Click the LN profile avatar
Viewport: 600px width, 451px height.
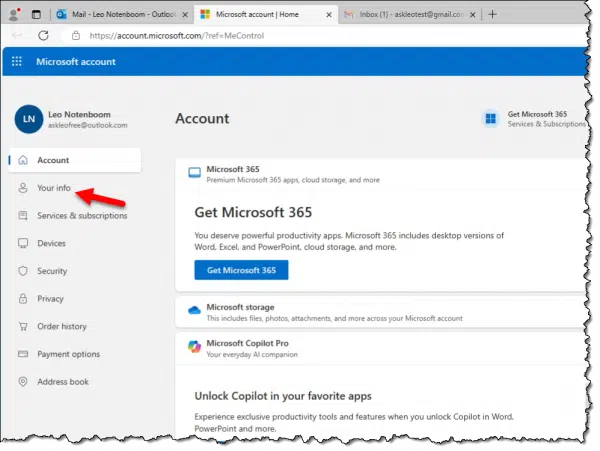pos(29,119)
